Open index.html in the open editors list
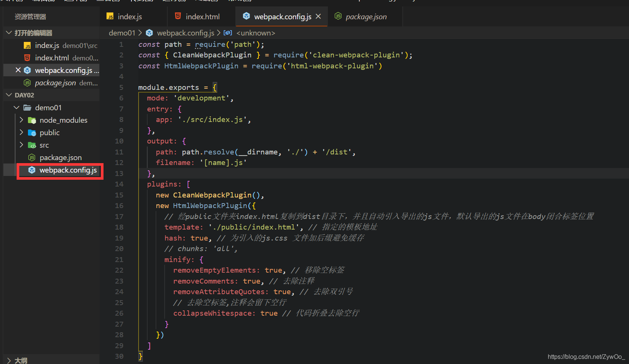 (x=51, y=58)
